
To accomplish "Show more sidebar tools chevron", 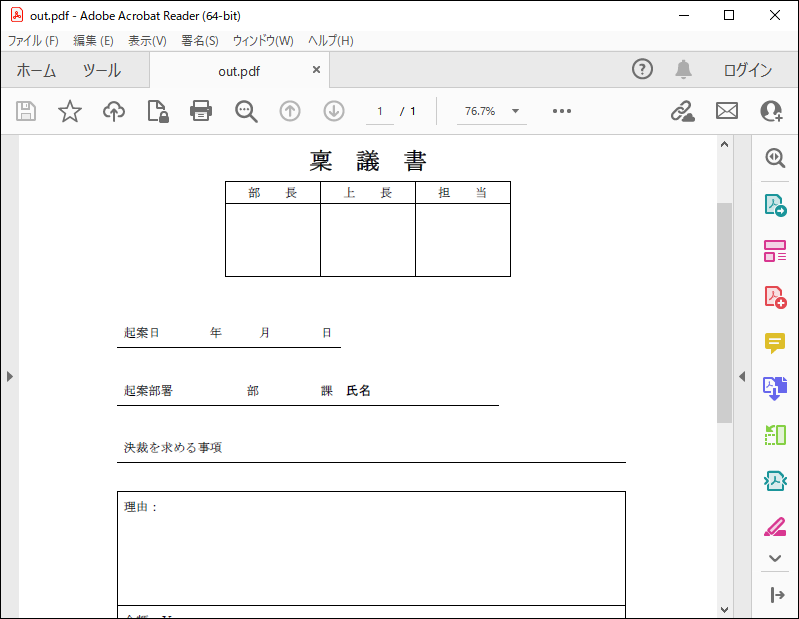I will click(x=775, y=558).
